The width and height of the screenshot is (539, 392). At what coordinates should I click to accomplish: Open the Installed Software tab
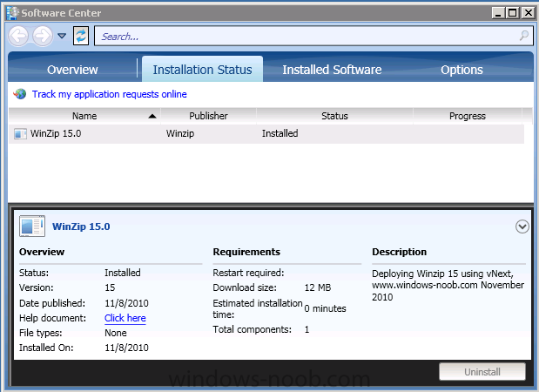(332, 70)
